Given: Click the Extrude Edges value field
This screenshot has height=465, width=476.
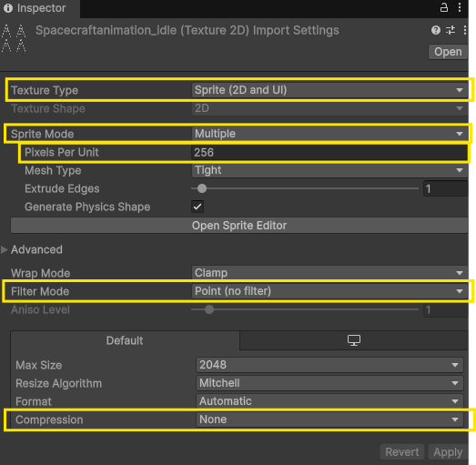Looking at the screenshot, I should [x=445, y=188].
